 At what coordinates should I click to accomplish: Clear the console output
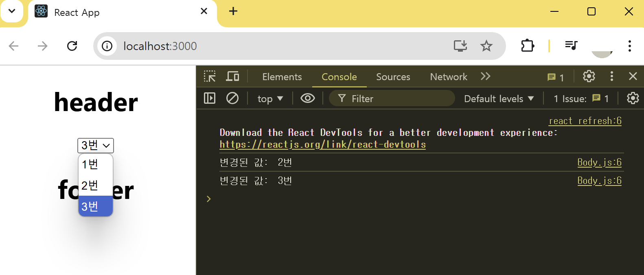pos(232,98)
